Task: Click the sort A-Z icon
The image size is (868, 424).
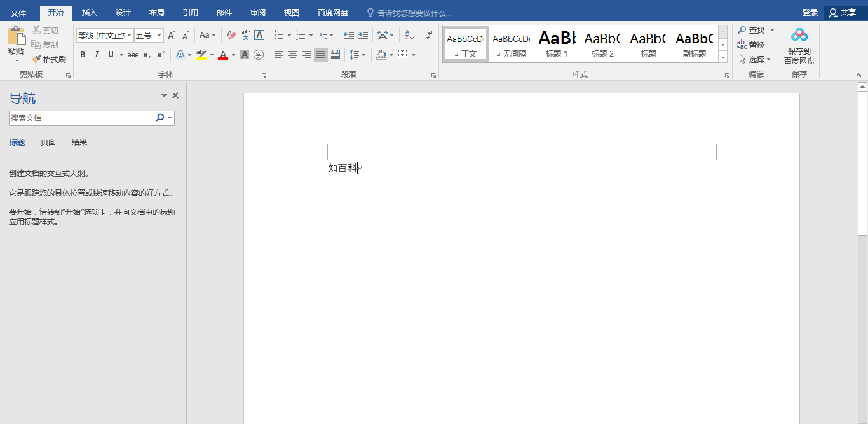Action: tap(409, 35)
